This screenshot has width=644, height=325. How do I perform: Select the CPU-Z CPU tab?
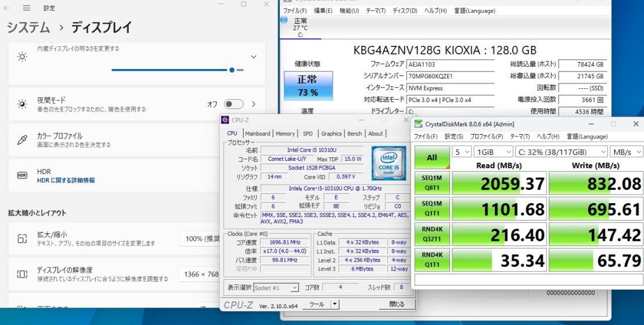[x=232, y=133]
